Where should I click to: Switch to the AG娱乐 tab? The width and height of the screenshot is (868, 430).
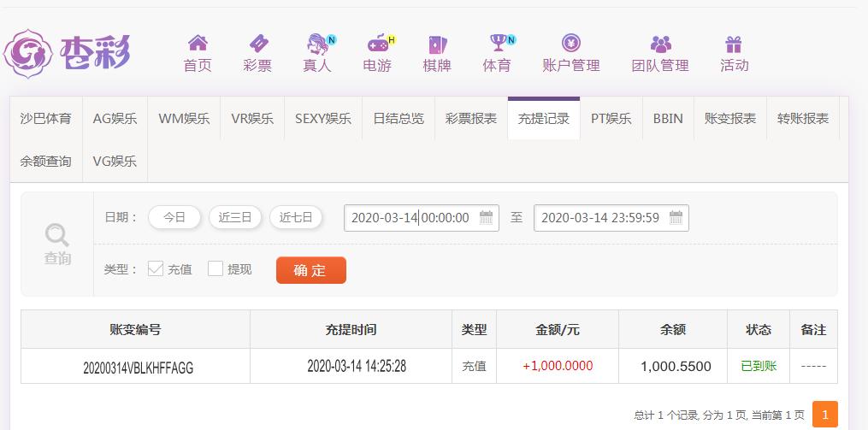(115, 119)
